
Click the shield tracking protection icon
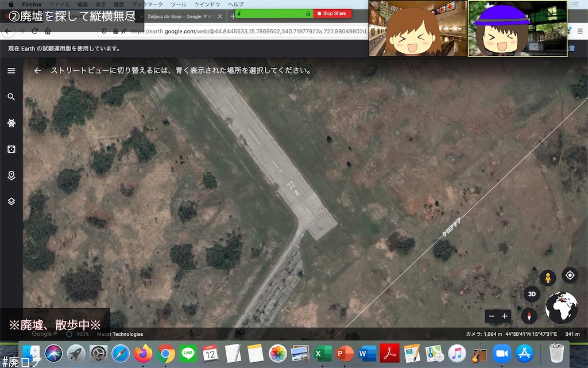coord(104,31)
